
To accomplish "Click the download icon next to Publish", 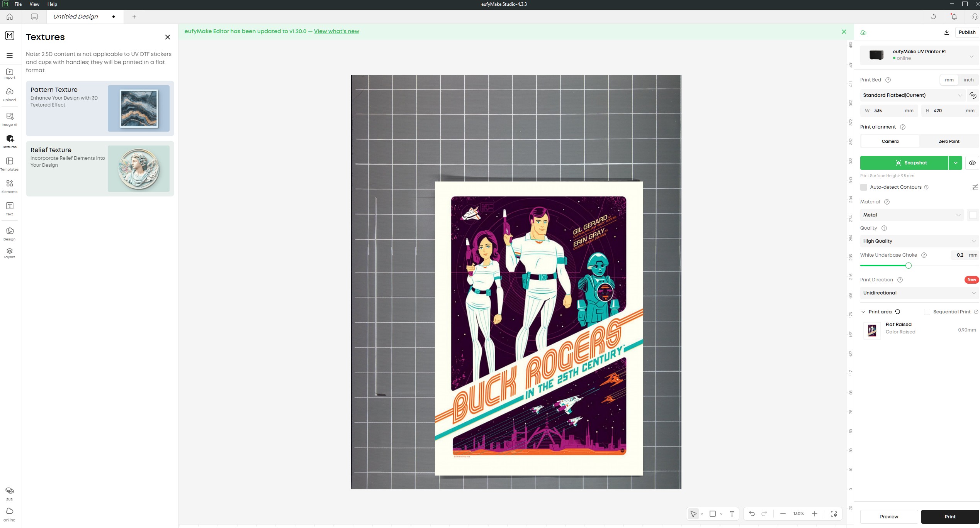I will [947, 32].
